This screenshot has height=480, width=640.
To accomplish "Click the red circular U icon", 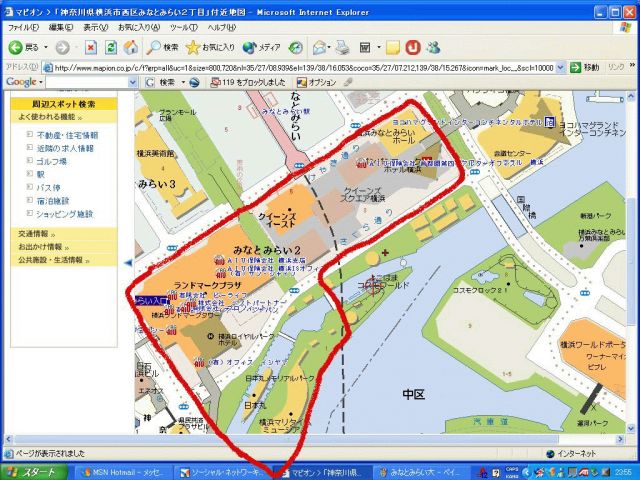I will [413, 48].
